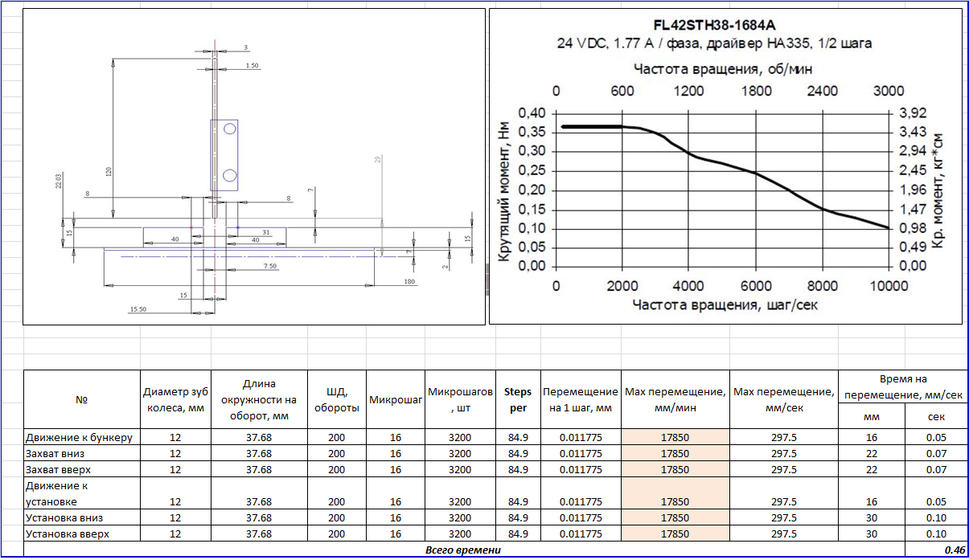Screen dimensions: 969x560
Task: Select the 'мм' sub-header cell
Action: coord(872,416)
